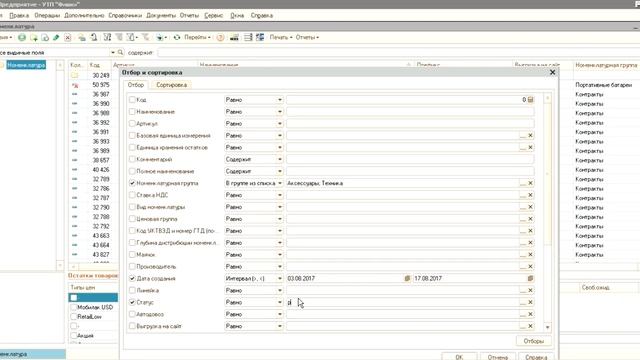Close the Отбор и сортировка dialog
This screenshot has width=640, height=360.
(x=552, y=72)
